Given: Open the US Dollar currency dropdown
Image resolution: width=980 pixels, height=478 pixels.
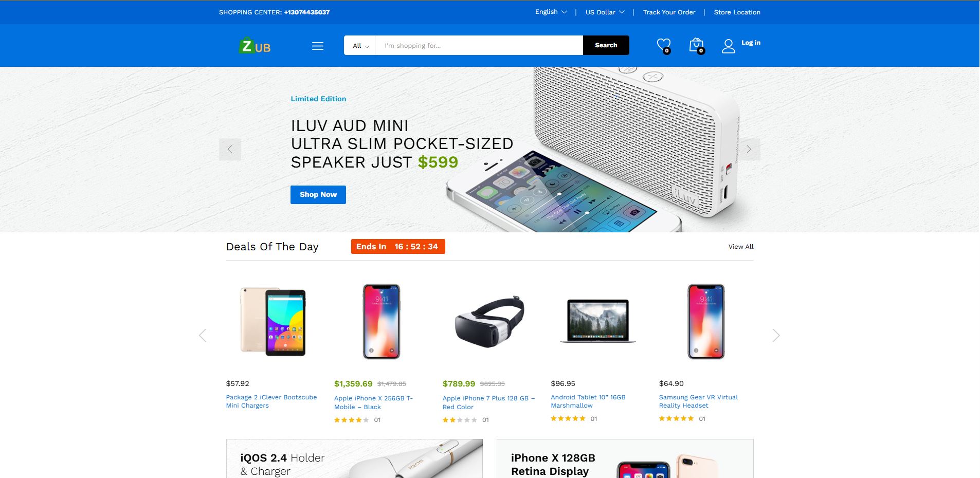Looking at the screenshot, I should (x=605, y=12).
